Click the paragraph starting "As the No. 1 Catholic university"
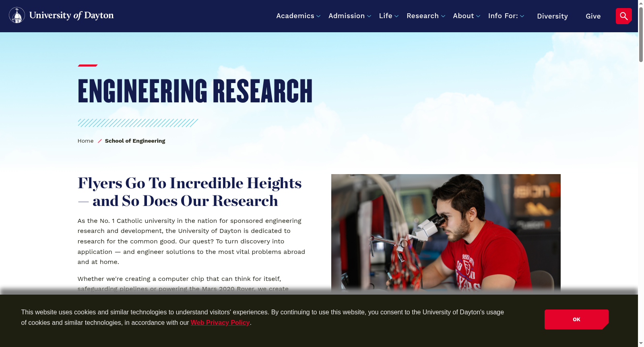Image resolution: width=644 pixels, height=347 pixels. pyautogui.click(x=192, y=241)
